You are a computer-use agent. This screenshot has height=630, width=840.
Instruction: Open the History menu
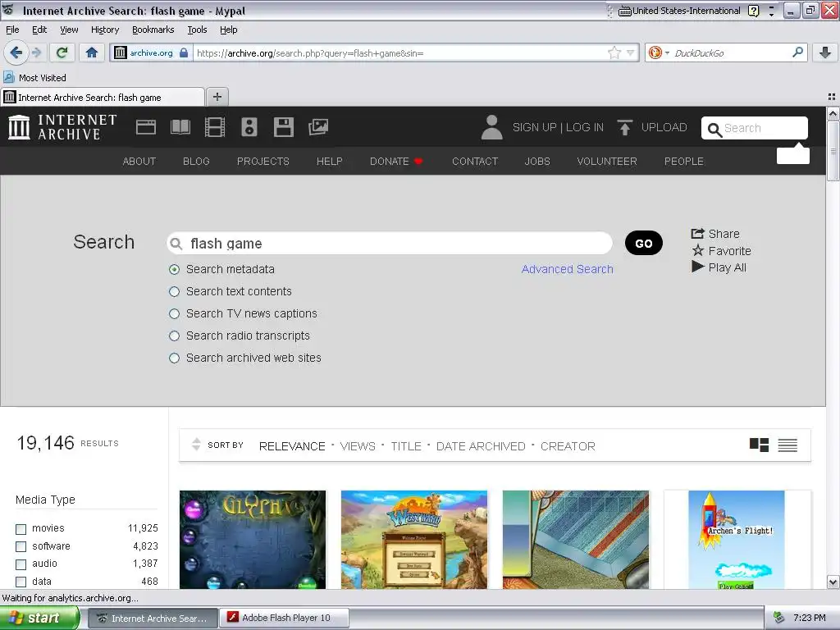click(105, 30)
